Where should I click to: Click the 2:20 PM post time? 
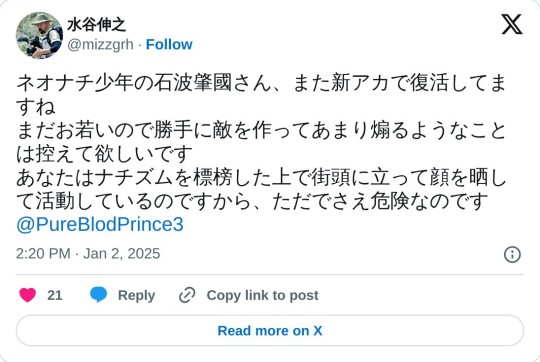[x=43, y=254]
